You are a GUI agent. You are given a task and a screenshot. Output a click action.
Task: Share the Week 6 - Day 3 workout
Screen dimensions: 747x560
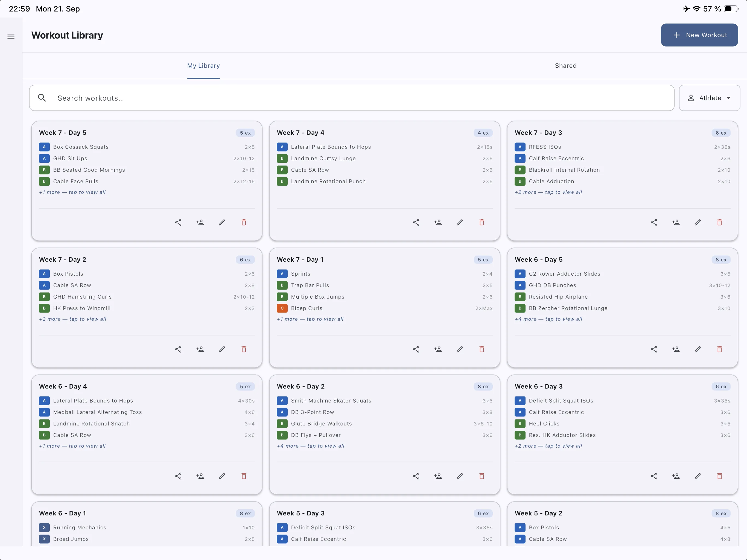click(654, 476)
